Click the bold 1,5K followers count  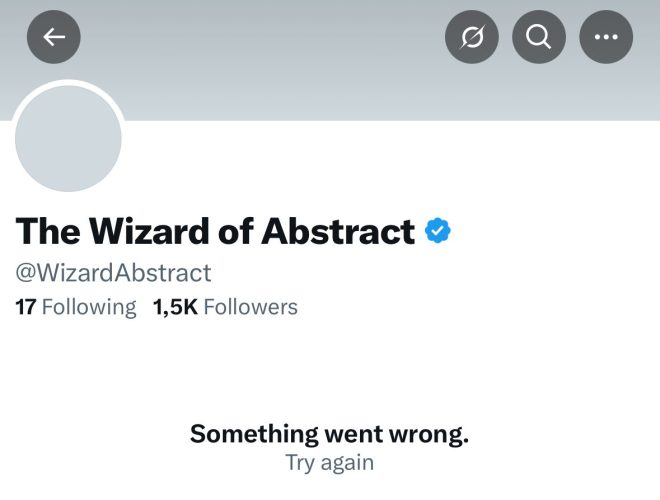[x=175, y=307]
